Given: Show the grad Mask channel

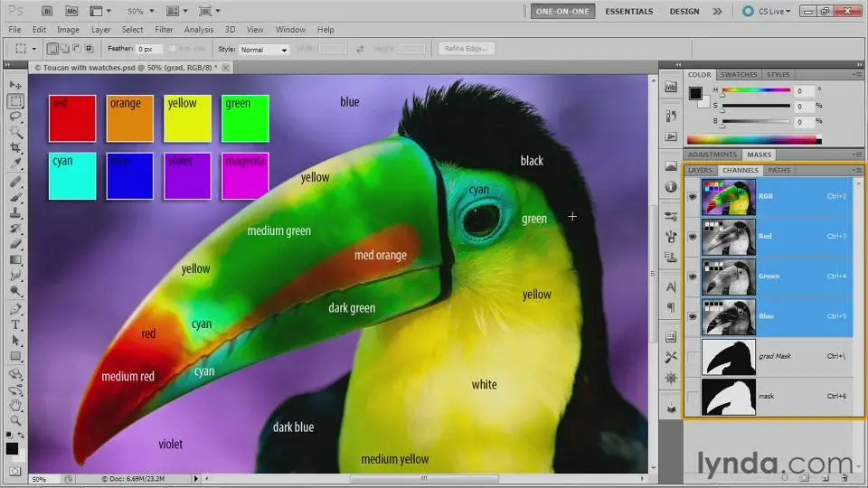Looking at the screenshot, I should [693, 358].
